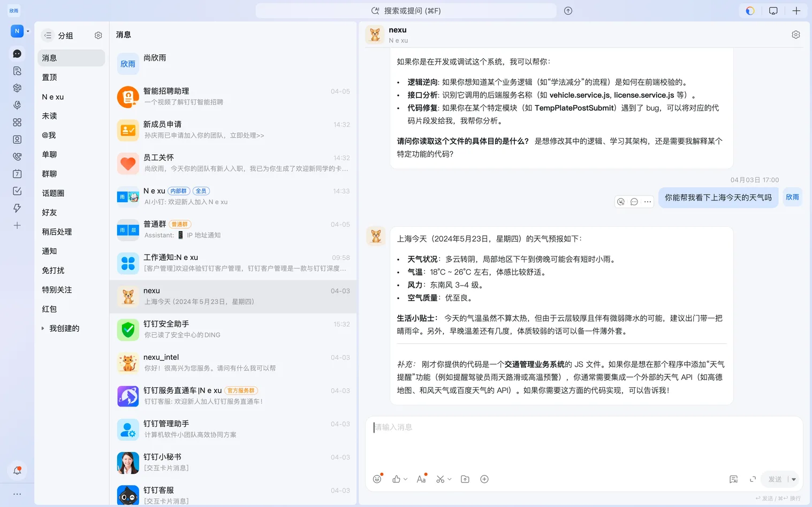Viewport: 812px width, 507px height.
Task: Open the Contacts icon in sidebar
Action: coord(17,139)
